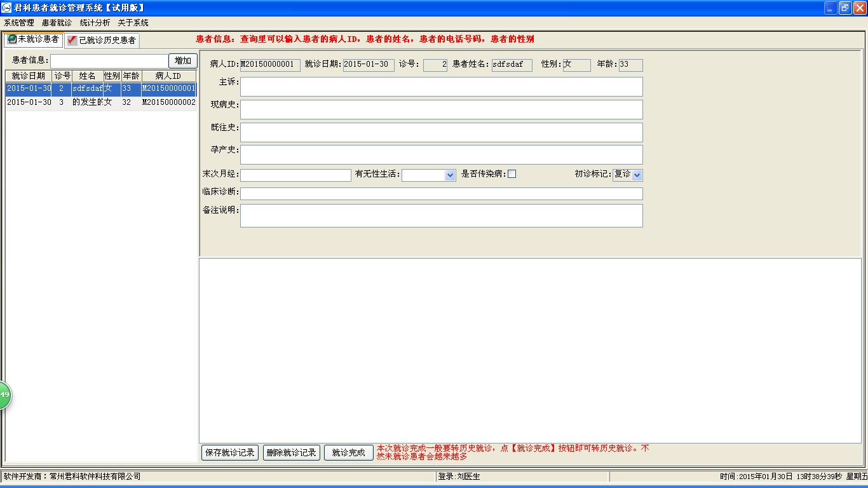Click the 患者信息 search input field
The image size is (868, 488).
[109, 61]
